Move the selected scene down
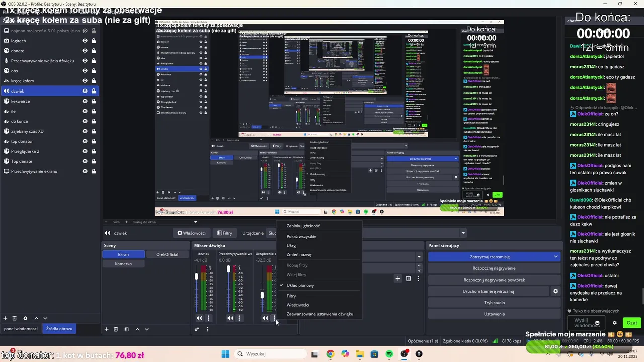Image resolution: width=644 pixels, height=362 pixels. click(146, 329)
